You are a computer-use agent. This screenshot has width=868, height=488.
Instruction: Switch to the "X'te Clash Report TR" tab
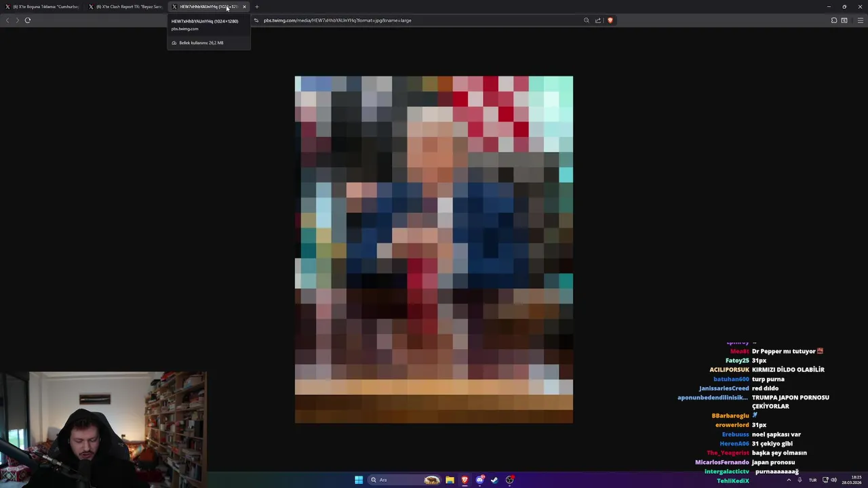point(126,7)
